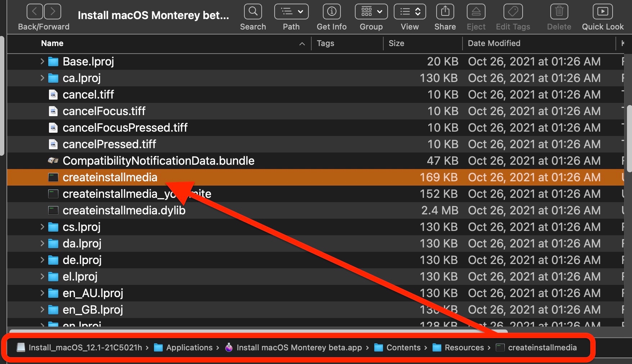632x364 pixels.
Task: Click the Eject icon in the toolbar
Action: click(475, 12)
